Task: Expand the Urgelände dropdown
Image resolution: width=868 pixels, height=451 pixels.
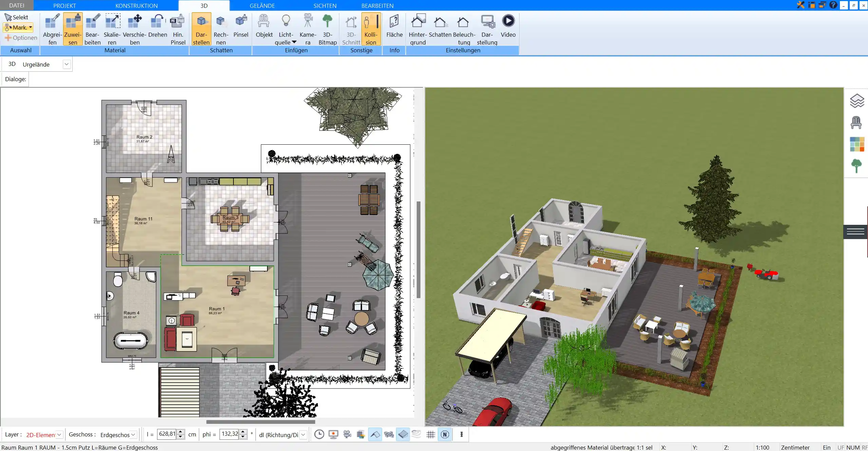Action: [67, 65]
